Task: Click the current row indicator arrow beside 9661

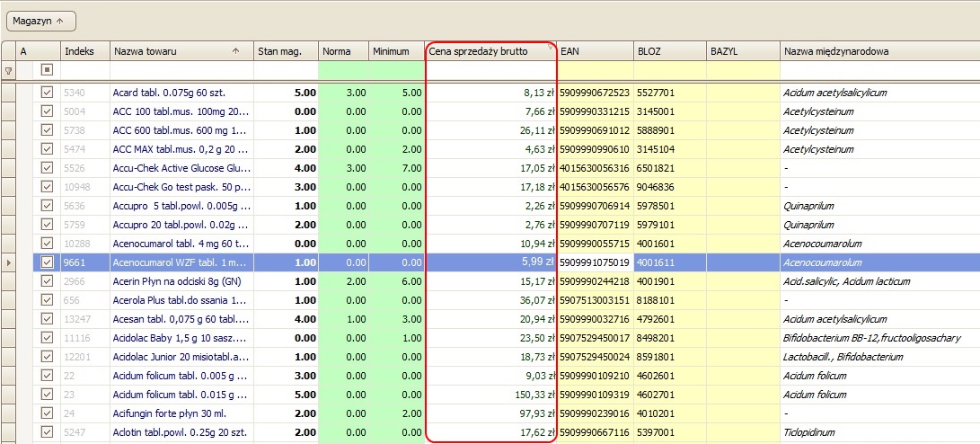Action: pos(8,262)
